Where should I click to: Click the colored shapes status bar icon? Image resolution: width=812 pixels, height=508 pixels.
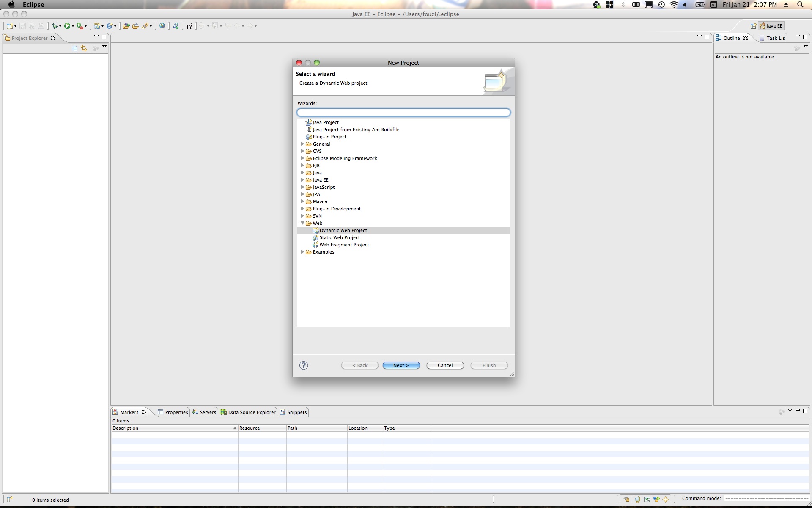tap(656, 500)
